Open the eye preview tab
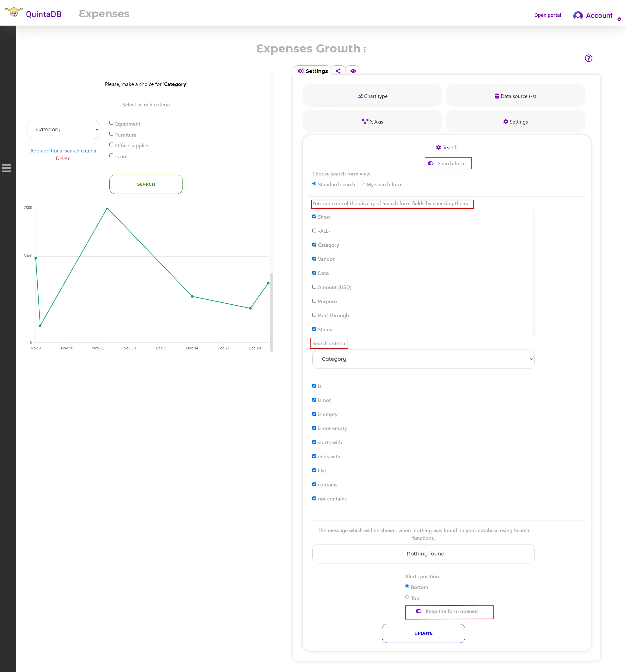 coord(353,71)
